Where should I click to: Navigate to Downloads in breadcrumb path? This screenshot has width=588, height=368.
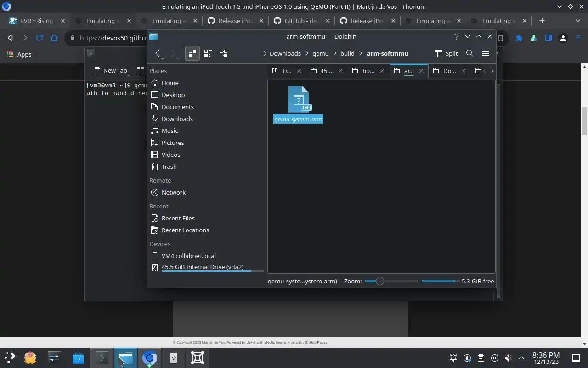285,53
